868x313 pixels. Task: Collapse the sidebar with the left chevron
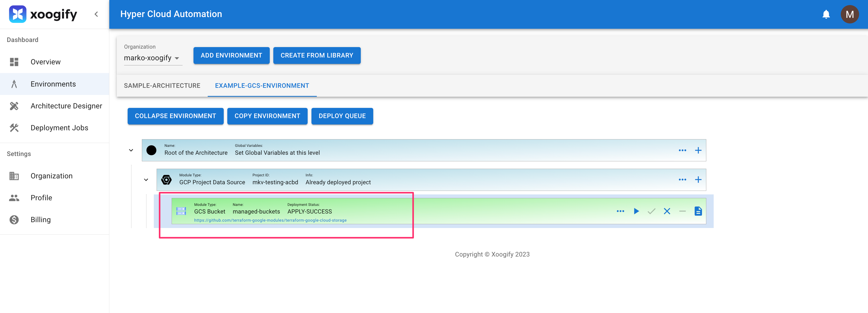coord(96,14)
